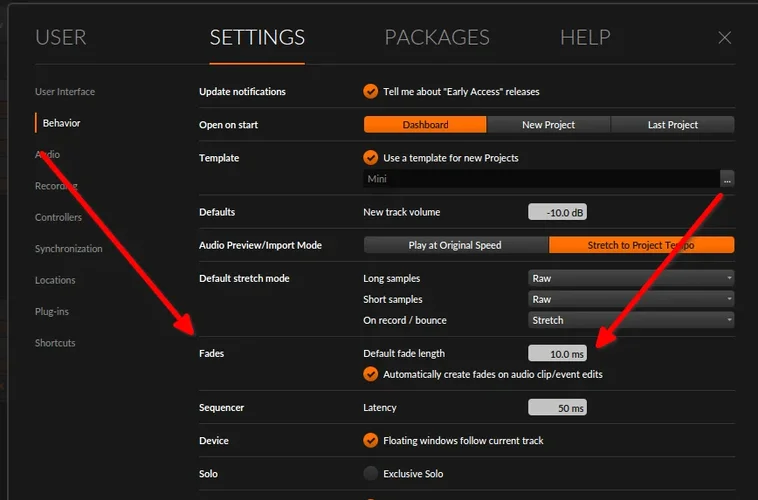758x500 pixels.
Task: Click the New track volume value field
Action: tap(557, 212)
